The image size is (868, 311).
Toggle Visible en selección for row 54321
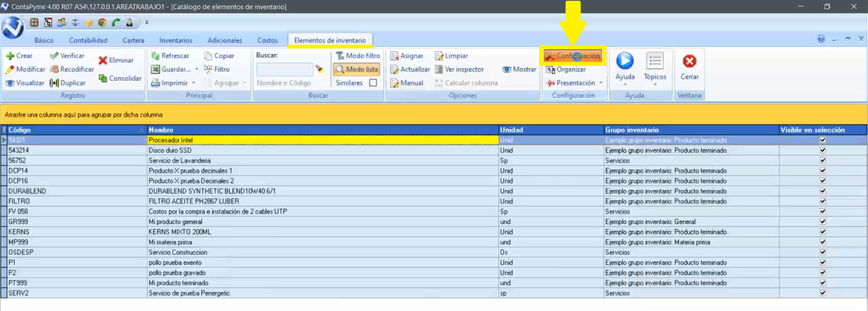coord(823,140)
